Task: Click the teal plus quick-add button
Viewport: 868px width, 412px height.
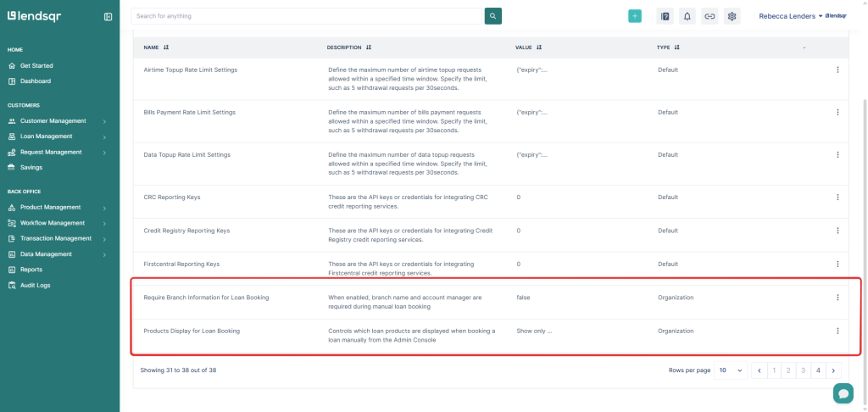Action: (x=635, y=16)
